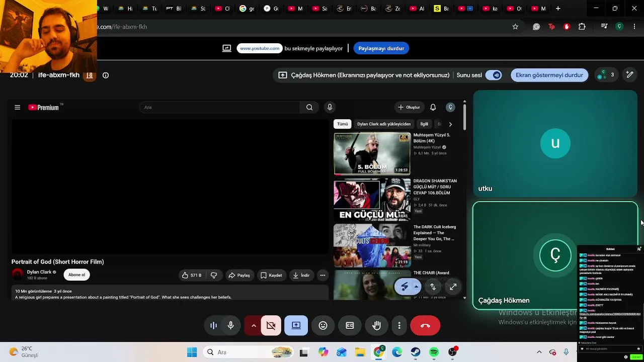Open the Dylan Clark channel avatar
Image resolution: width=644 pixels, height=362 pixels.
tap(18, 275)
